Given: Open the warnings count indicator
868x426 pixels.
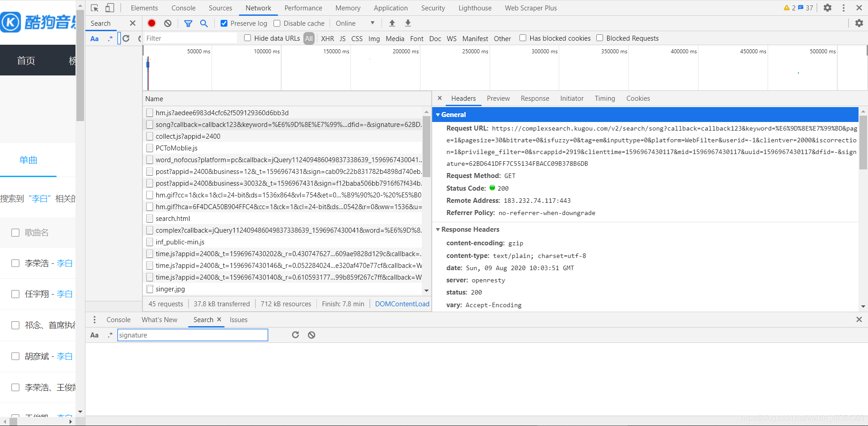Looking at the screenshot, I should point(789,8).
